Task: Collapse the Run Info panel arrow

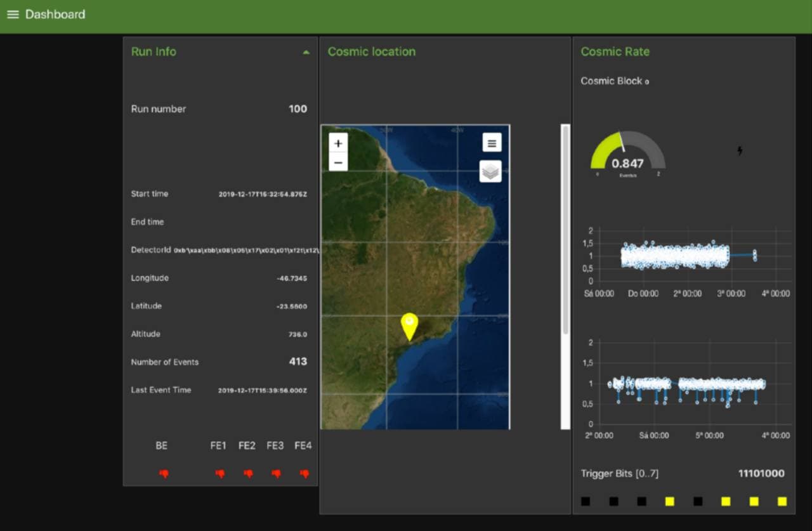Action: (x=306, y=52)
